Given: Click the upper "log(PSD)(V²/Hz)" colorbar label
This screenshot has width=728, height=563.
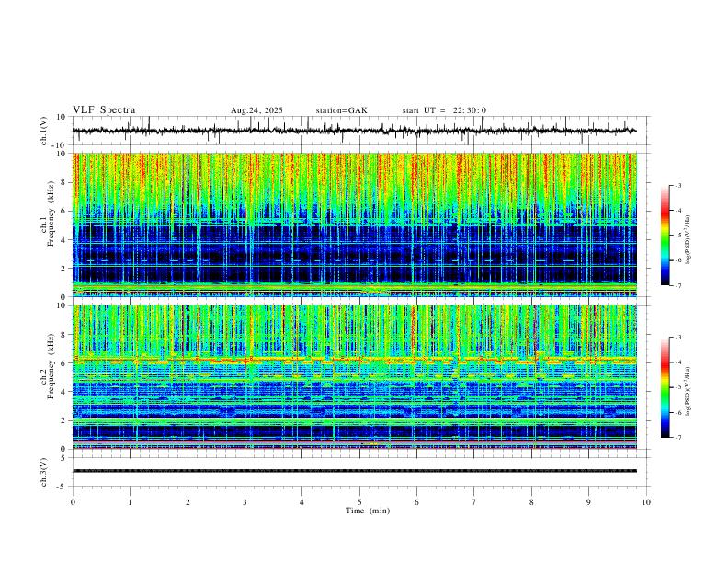Looking at the screenshot, I should [688, 240].
